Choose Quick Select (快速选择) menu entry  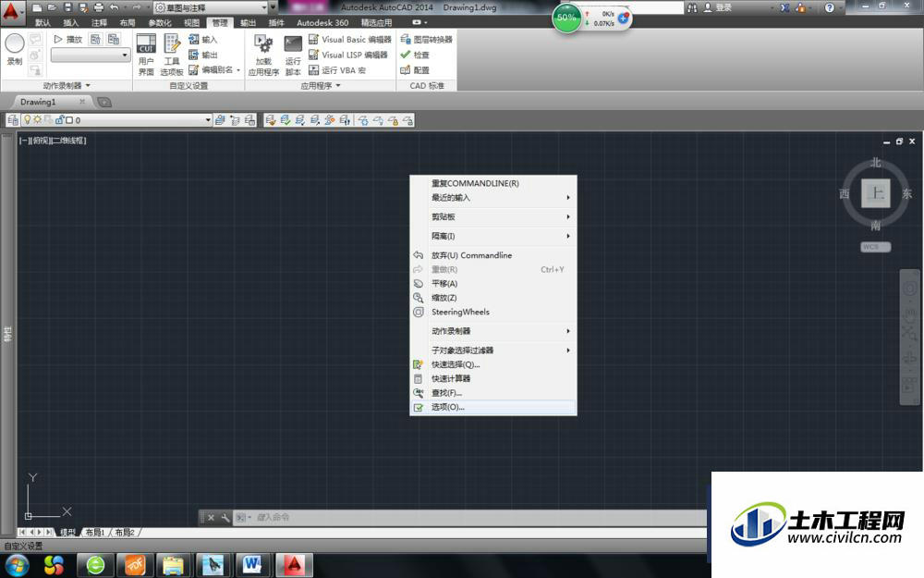pyautogui.click(x=493, y=364)
